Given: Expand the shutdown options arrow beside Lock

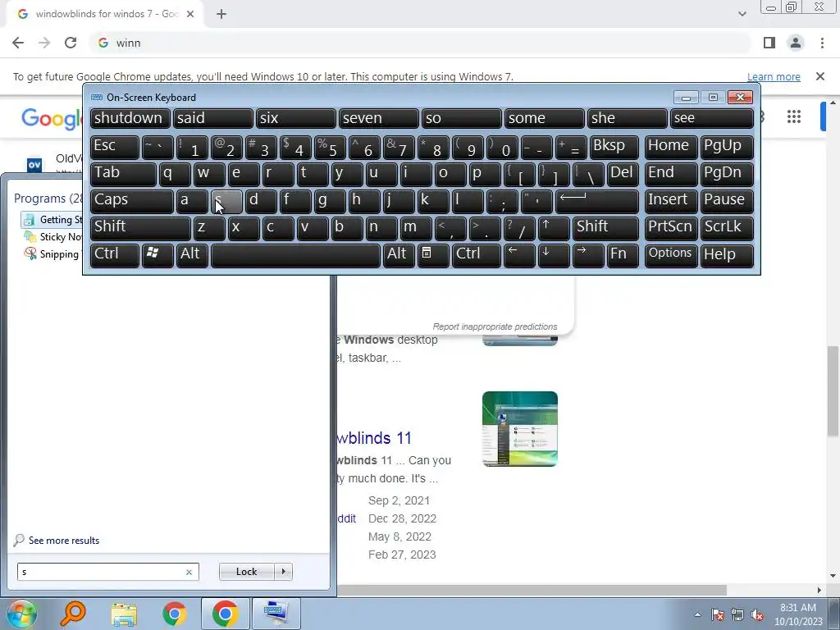Looking at the screenshot, I should click(283, 572).
